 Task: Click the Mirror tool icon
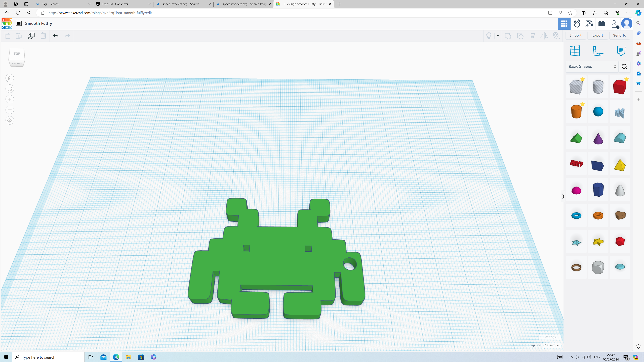544,36
